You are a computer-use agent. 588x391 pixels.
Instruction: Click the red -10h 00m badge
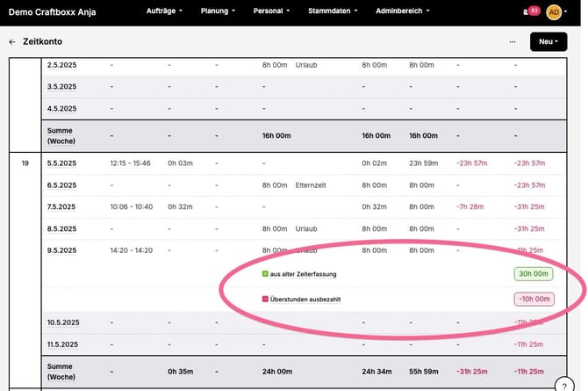coord(534,299)
